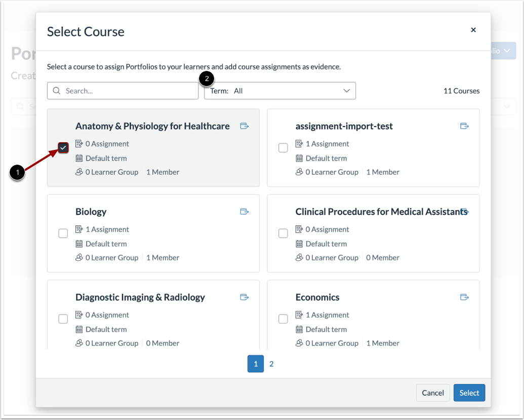The width and height of the screenshot is (524, 420).
Task: Go to page 2 of courses
Action: click(x=272, y=364)
